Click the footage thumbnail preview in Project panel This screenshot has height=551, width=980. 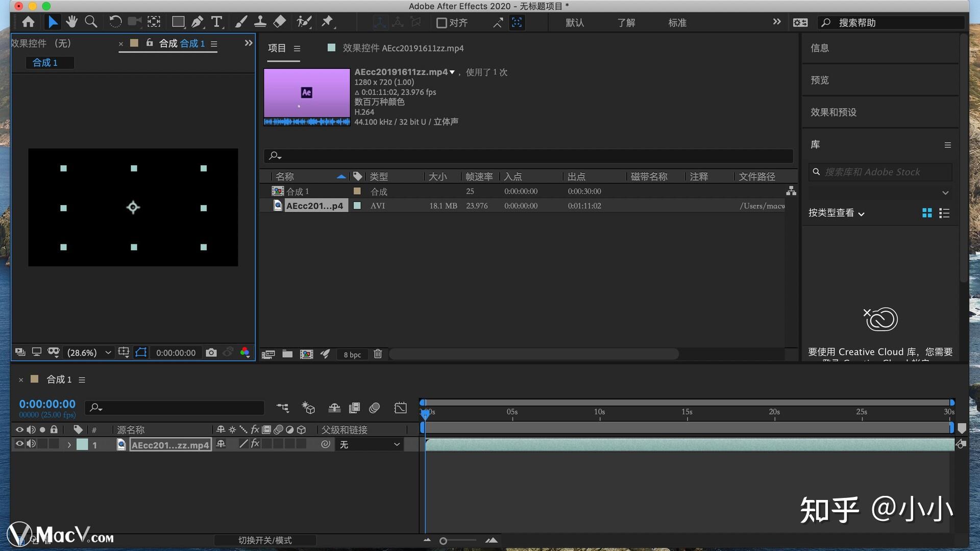click(x=307, y=97)
